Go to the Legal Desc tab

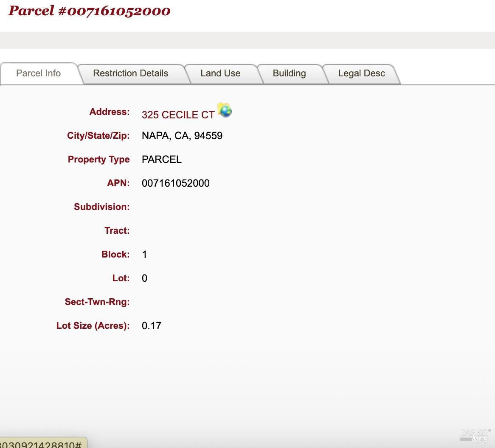pyautogui.click(x=361, y=73)
